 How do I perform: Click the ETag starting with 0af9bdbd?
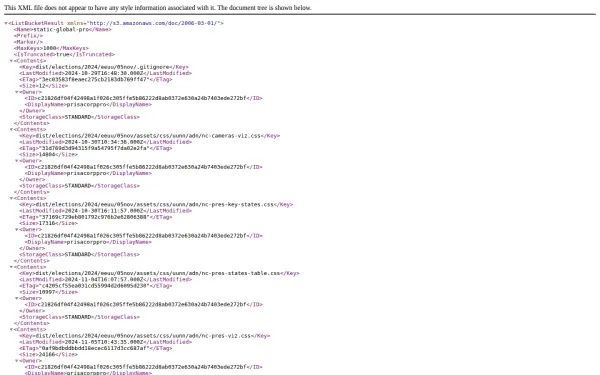click(96, 348)
